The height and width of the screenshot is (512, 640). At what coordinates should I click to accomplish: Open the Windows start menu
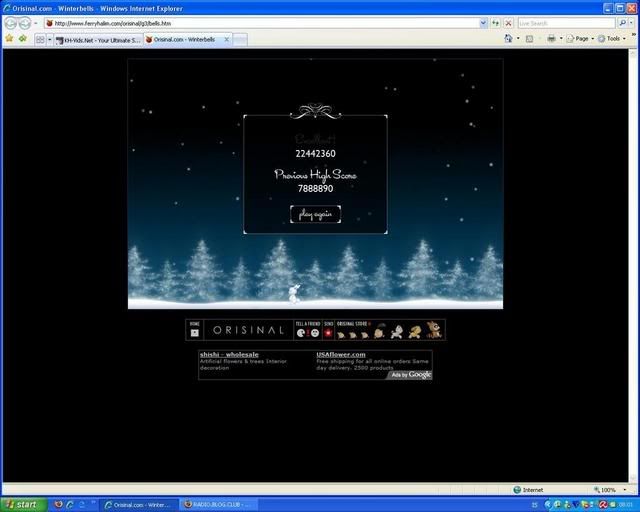tap(23, 505)
